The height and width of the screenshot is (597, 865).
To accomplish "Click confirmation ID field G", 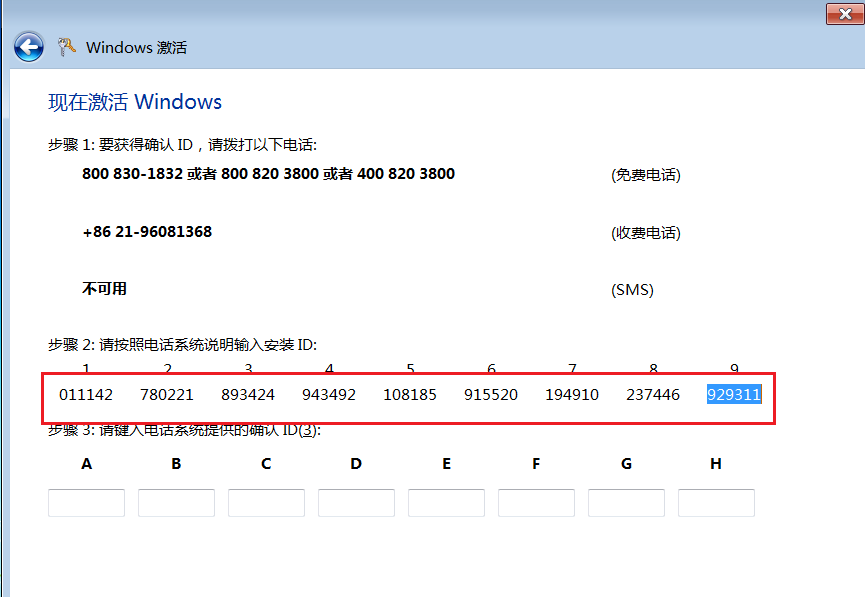I will (x=626, y=503).
